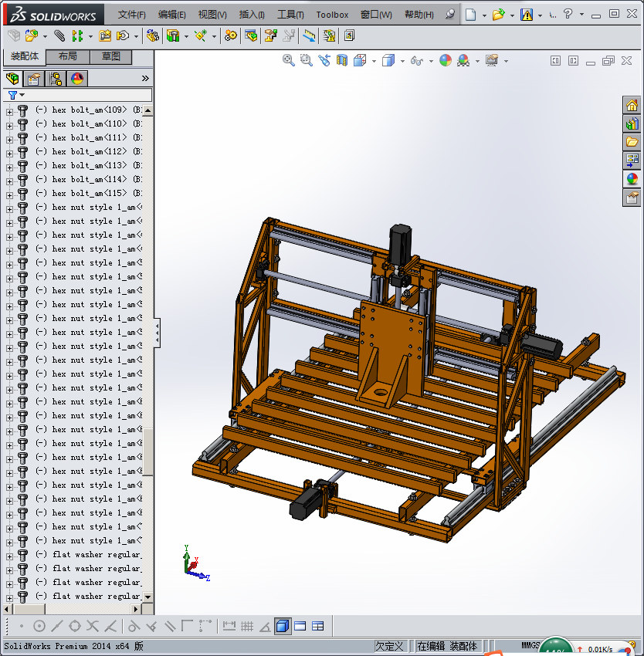Screen dimensions: 644x656
Task: Click the edit appearance color ball in view toolbar
Action: pyautogui.click(x=445, y=60)
